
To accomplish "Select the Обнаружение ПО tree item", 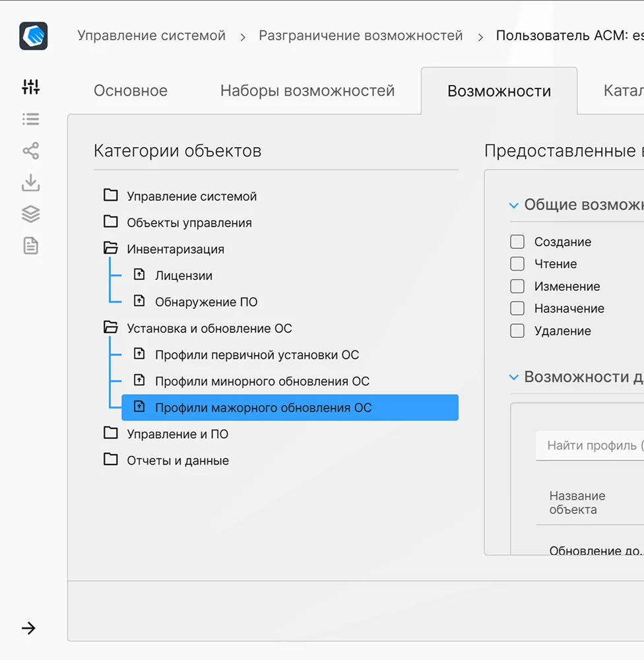I will click(207, 302).
